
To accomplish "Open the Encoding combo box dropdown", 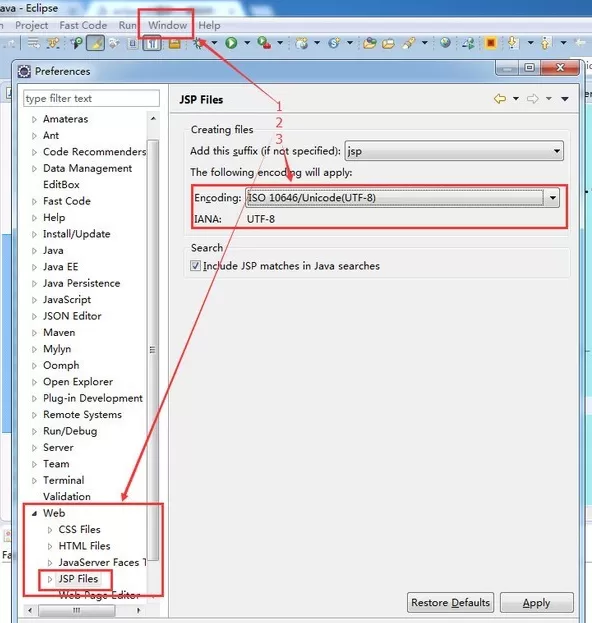I will (x=553, y=197).
